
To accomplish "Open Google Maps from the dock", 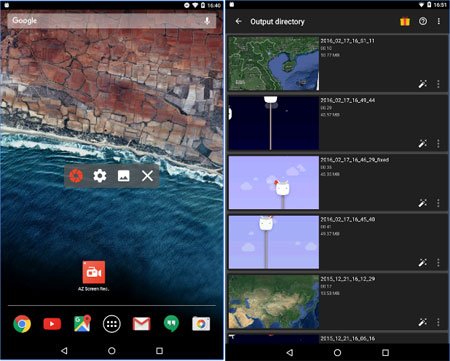I will tap(82, 323).
